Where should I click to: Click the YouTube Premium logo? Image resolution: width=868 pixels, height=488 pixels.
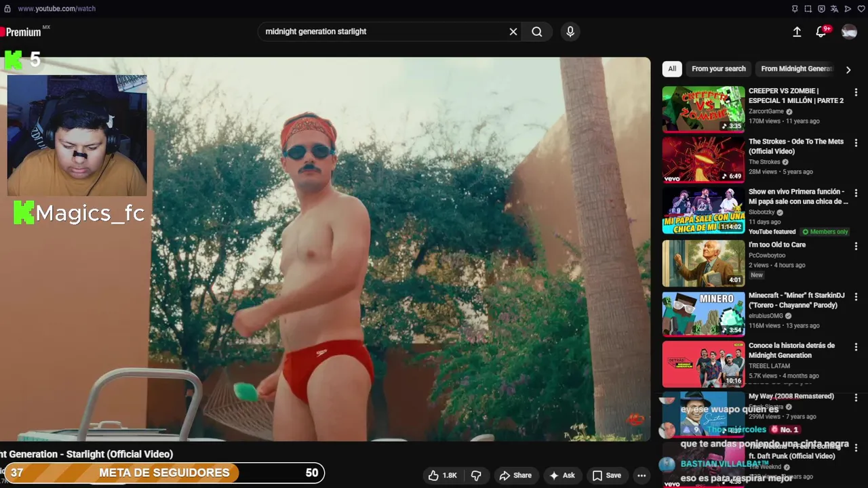(24, 32)
